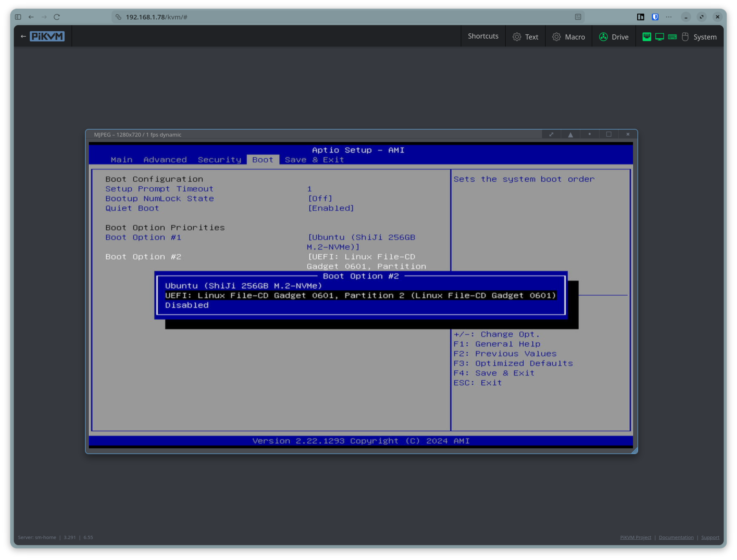The width and height of the screenshot is (737, 560).
Task: Click the square icon in stream window title bar
Action: 609,134
